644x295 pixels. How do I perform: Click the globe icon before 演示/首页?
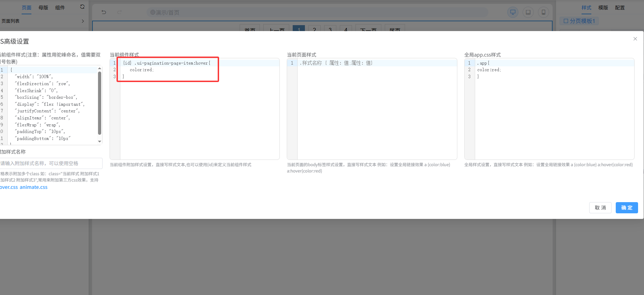coord(152,13)
